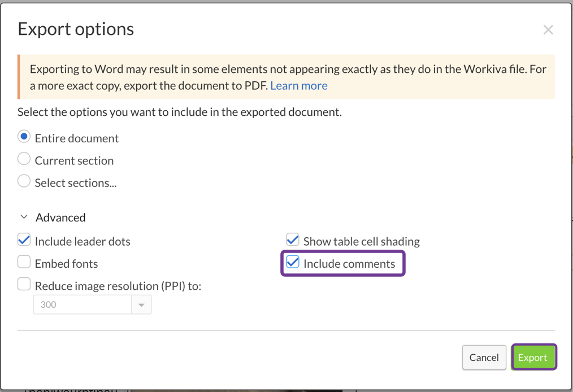Click the Export options dialog title
573x392 pixels.
click(x=76, y=29)
